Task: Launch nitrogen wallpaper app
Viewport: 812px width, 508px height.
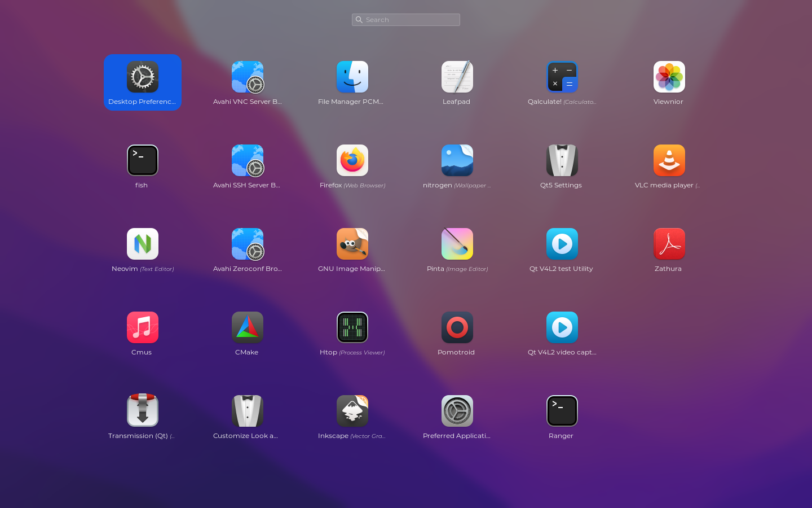Action: 457,160
